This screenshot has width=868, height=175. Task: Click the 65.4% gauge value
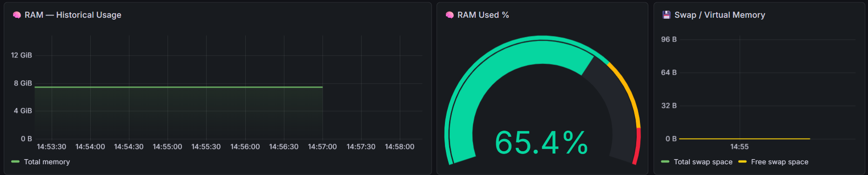(x=542, y=143)
